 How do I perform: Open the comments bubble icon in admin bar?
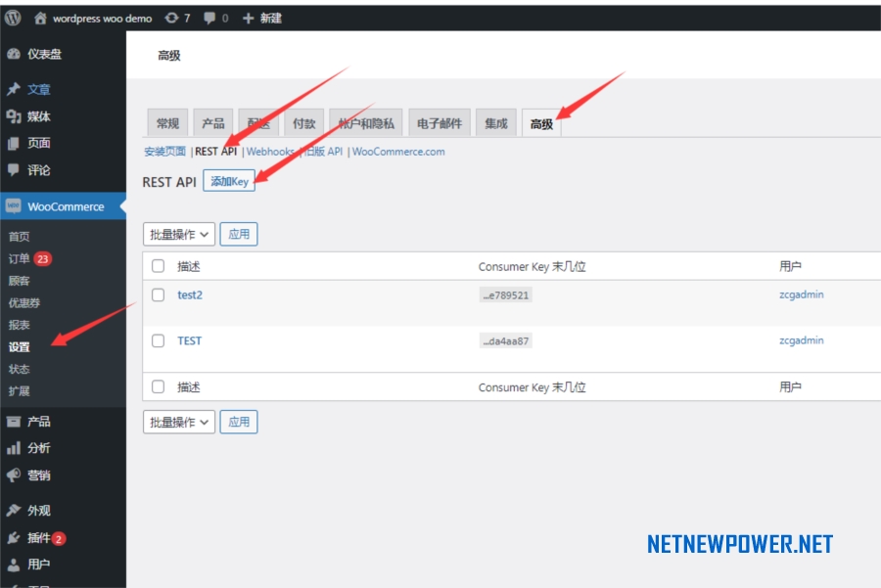[209, 18]
